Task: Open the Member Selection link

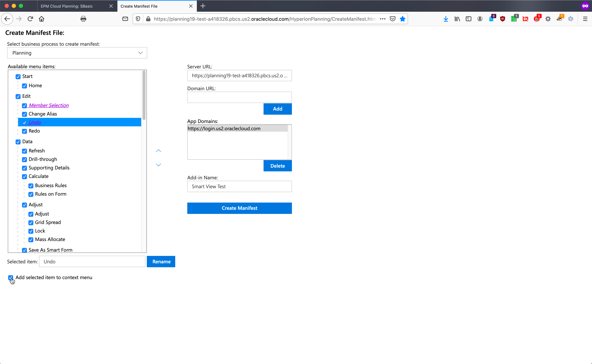Action: tap(49, 105)
